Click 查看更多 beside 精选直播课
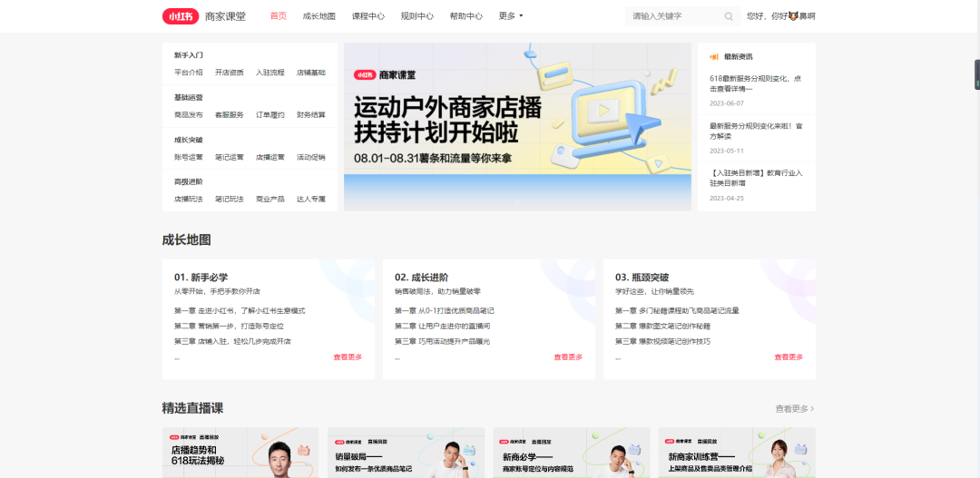 tap(794, 409)
